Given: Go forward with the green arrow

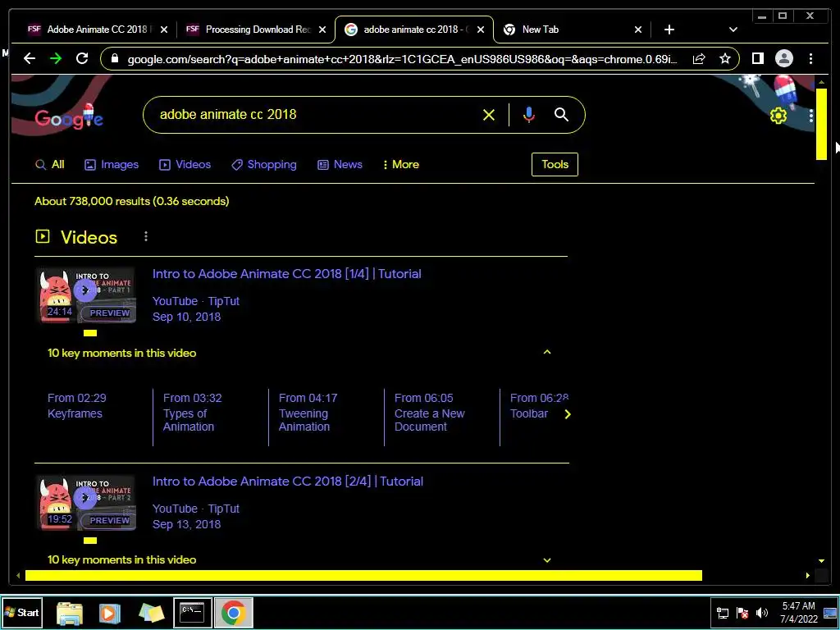Looking at the screenshot, I should (56, 58).
